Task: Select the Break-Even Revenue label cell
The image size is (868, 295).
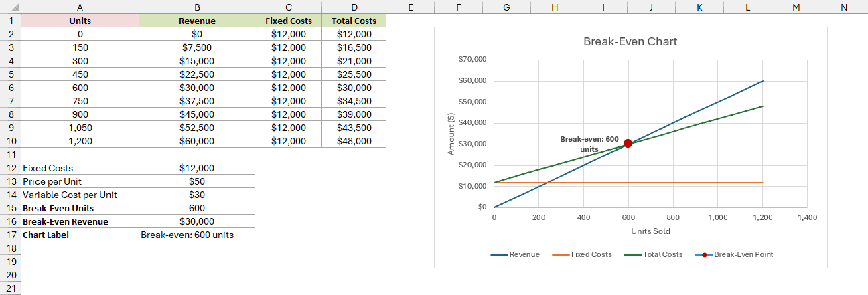Action: coord(80,221)
